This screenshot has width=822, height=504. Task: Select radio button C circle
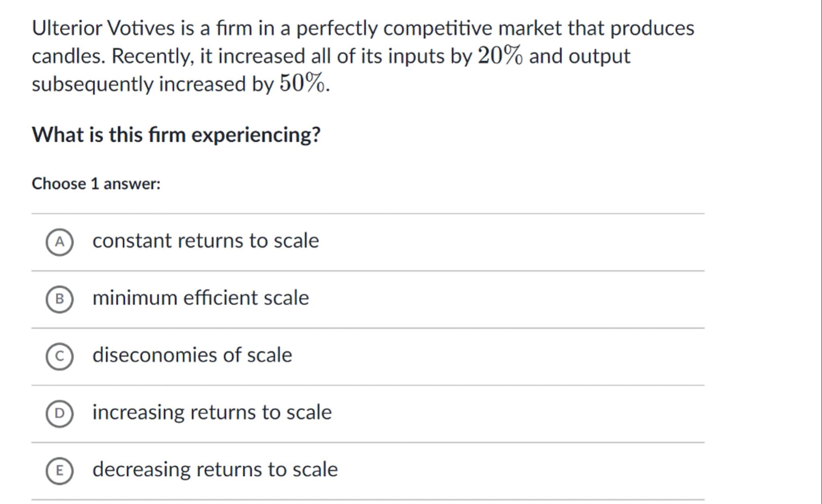[59, 356]
